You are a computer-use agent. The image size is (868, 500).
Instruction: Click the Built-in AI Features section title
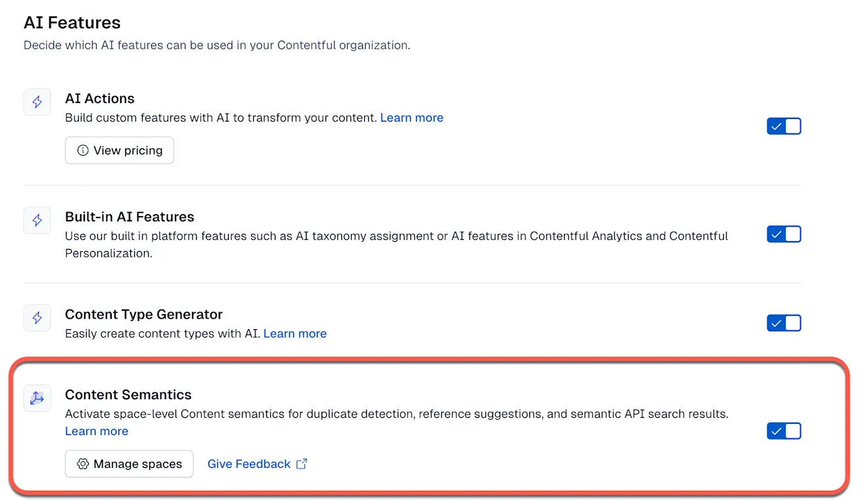click(130, 217)
